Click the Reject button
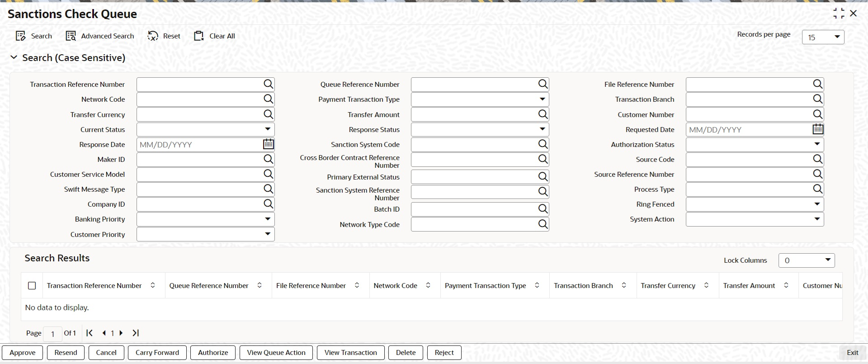The width and height of the screenshot is (868, 364). [x=444, y=353]
